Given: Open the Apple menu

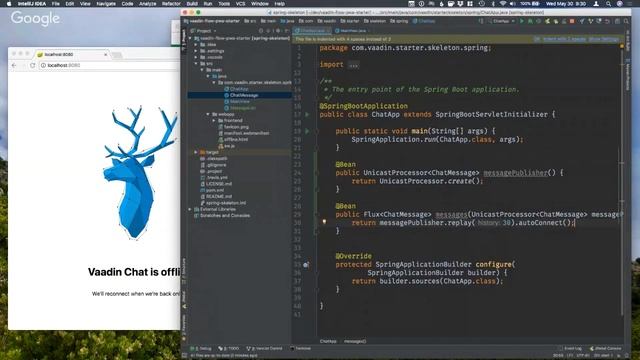Looking at the screenshot, I should point(9,4).
